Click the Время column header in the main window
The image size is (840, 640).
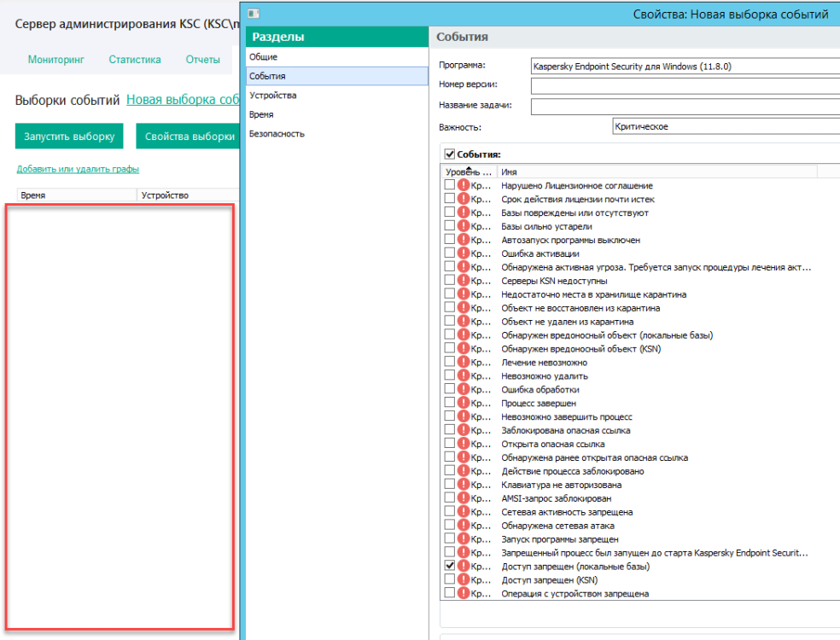77,195
